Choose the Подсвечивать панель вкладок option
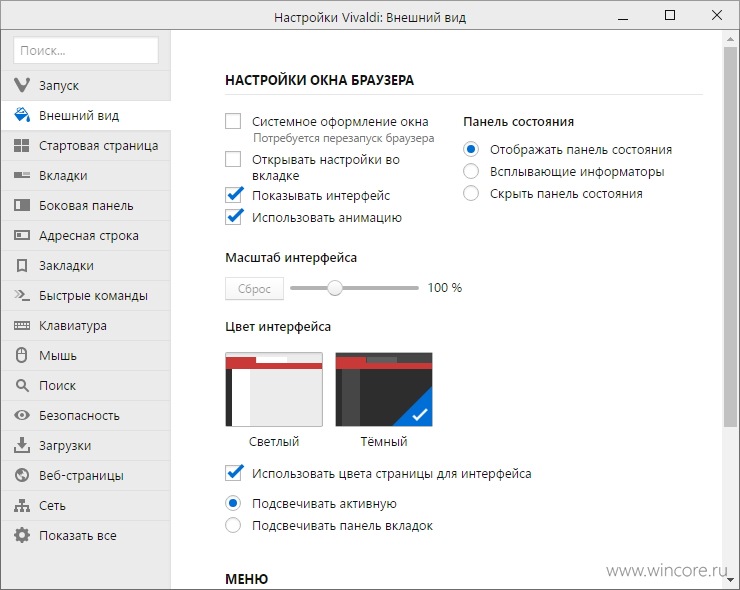This screenshot has width=740, height=590. (233, 525)
